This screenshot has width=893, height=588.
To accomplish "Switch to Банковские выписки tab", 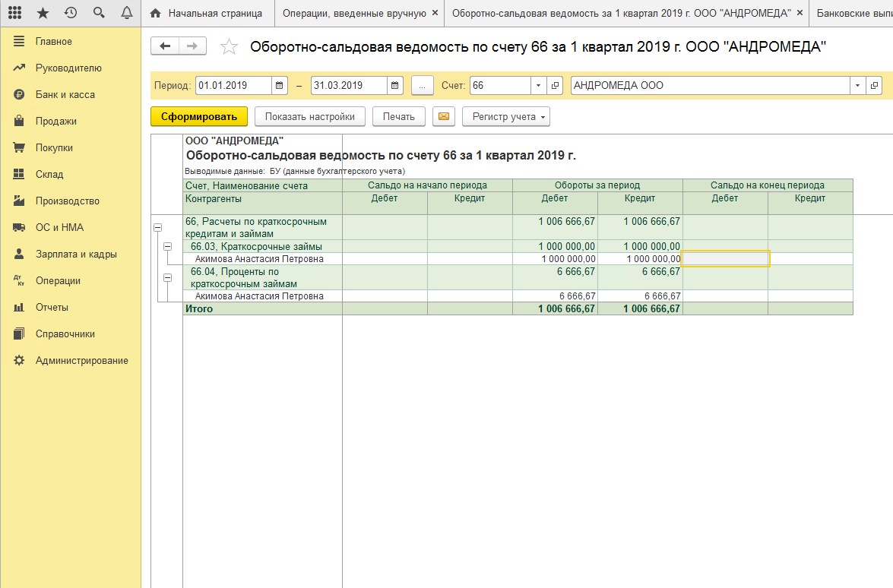I will [853, 13].
